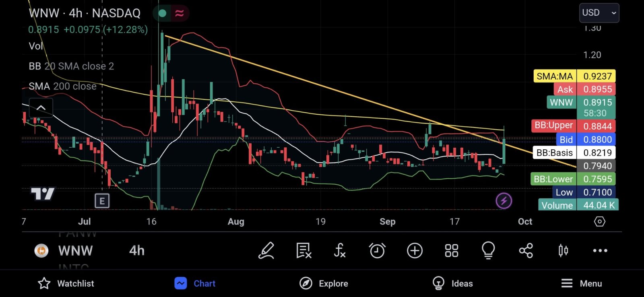This screenshot has height=297, width=644.
Task: Select the BB 20 SMA close 2 legend
Action: tap(71, 66)
